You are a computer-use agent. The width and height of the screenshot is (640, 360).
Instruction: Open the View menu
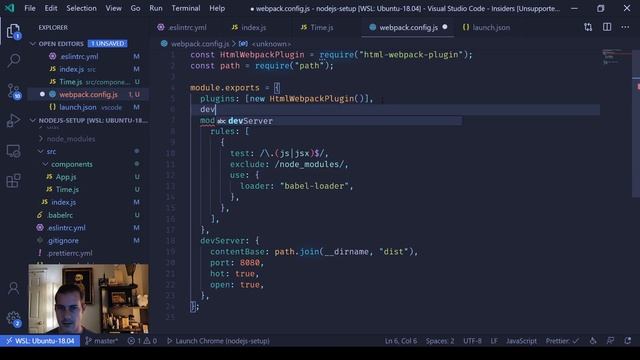coord(113,8)
